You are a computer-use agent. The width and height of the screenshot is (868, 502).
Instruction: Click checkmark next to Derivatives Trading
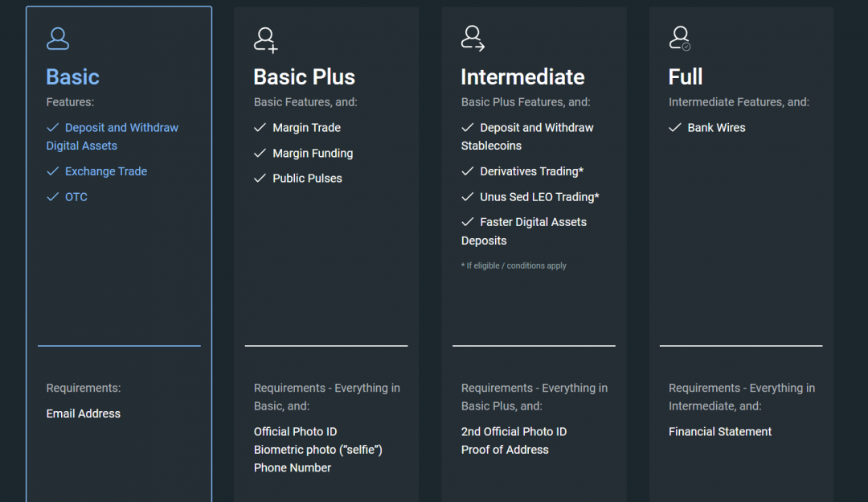point(468,171)
